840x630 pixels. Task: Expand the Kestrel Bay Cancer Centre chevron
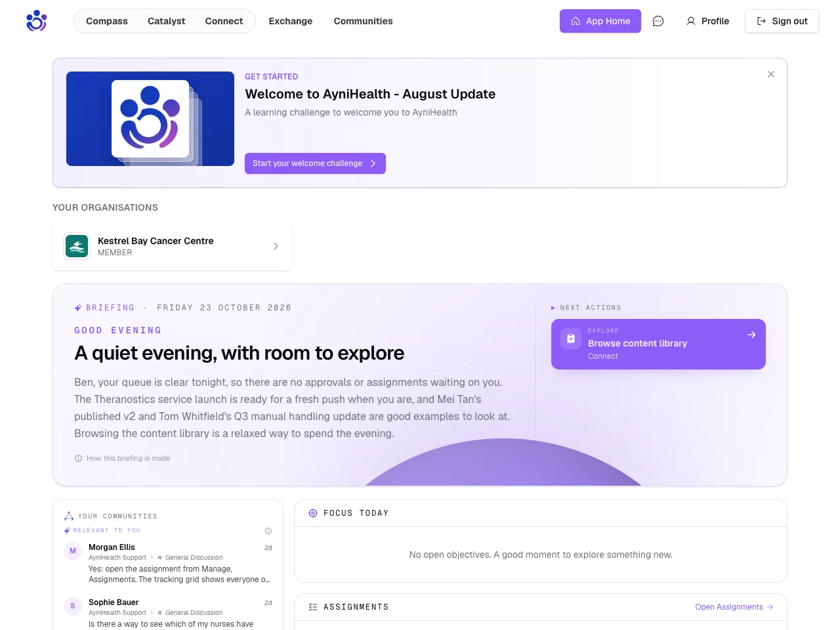point(276,246)
